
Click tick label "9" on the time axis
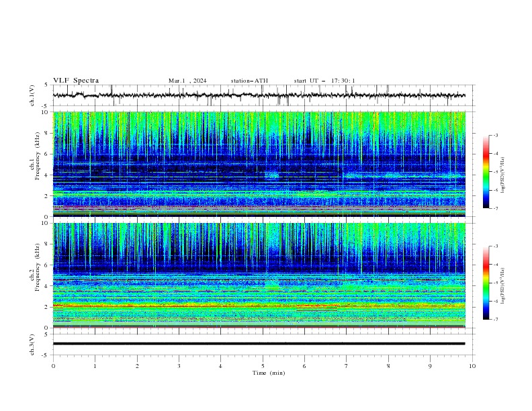(x=430, y=366)
